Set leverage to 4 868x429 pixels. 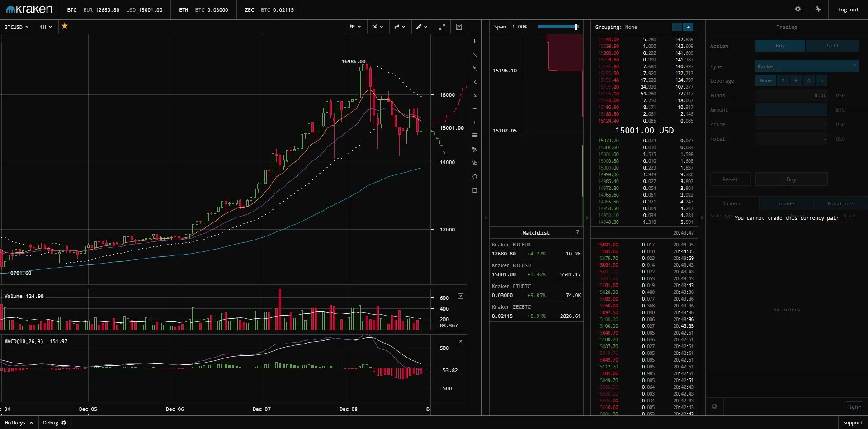[808, 80]
